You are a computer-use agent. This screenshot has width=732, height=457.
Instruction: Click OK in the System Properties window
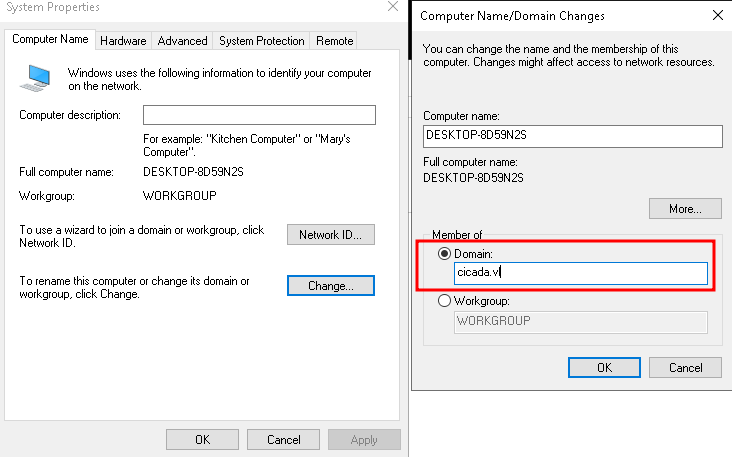click(x=202, y=440)
